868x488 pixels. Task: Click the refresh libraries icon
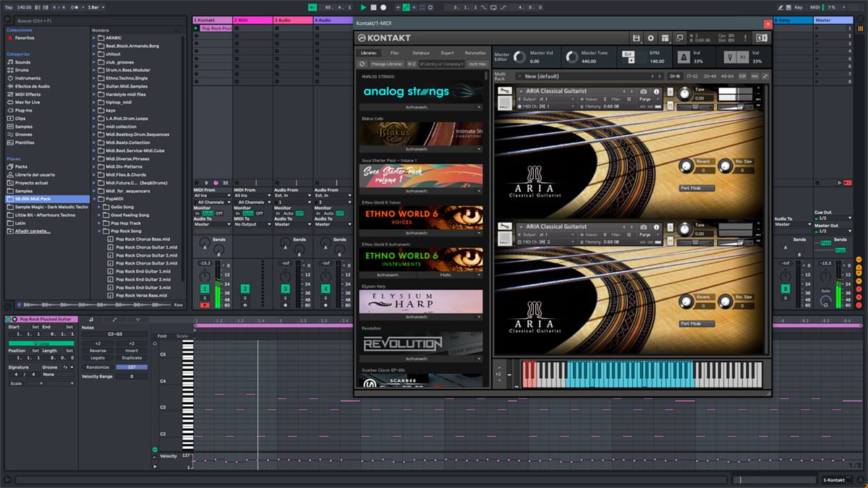pos(362,64)
